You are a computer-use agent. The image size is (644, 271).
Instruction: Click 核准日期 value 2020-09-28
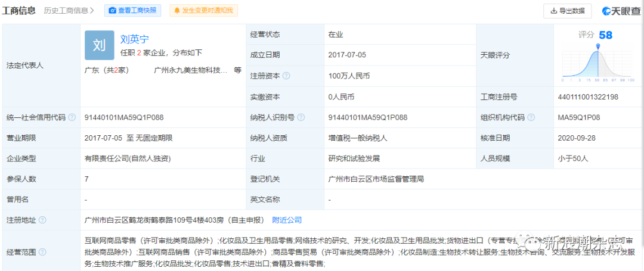click(x=577, y=138)
